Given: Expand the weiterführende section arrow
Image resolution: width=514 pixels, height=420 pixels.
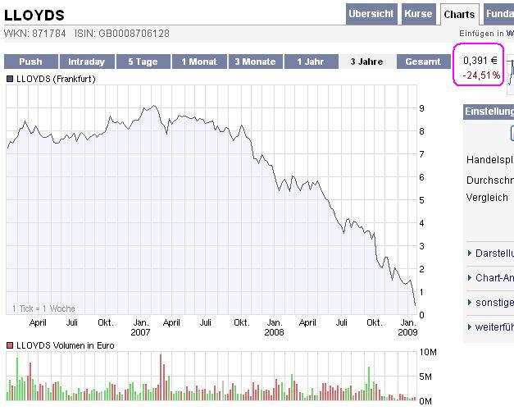Looking at the screenshot, I should (470, 326).
